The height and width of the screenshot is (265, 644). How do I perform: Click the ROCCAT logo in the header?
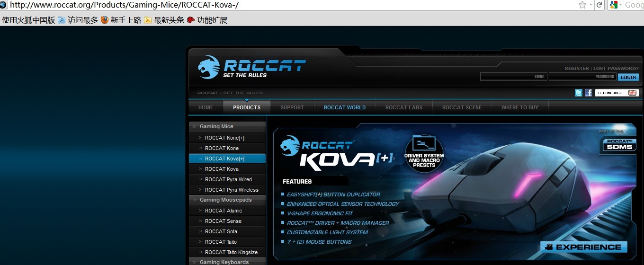(x=251, y=67)
